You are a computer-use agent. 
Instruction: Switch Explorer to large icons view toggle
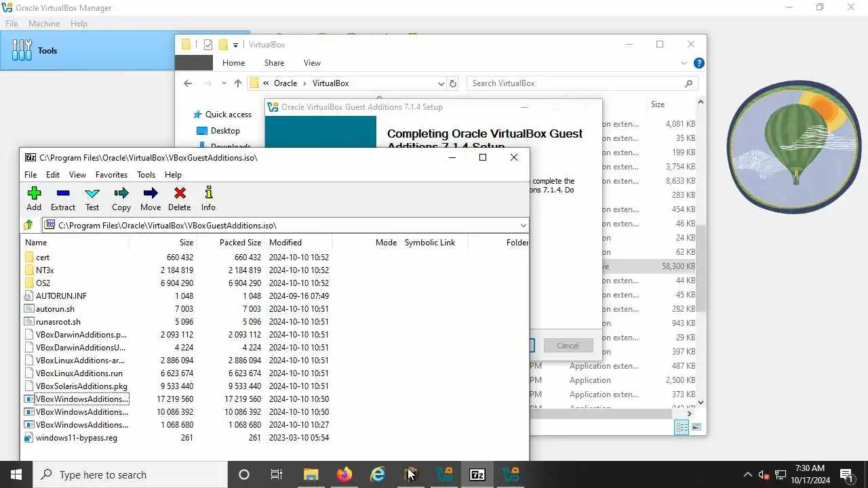click(x=696, y=427)
